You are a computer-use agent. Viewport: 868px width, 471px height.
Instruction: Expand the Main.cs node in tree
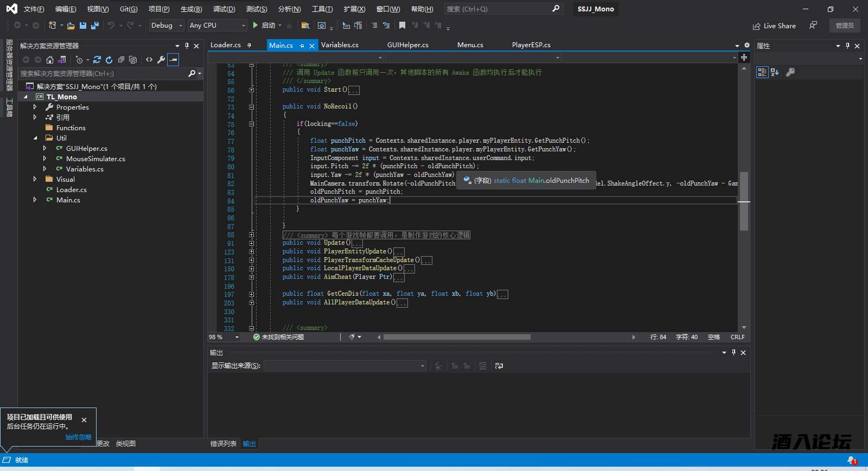click(35, 200)
